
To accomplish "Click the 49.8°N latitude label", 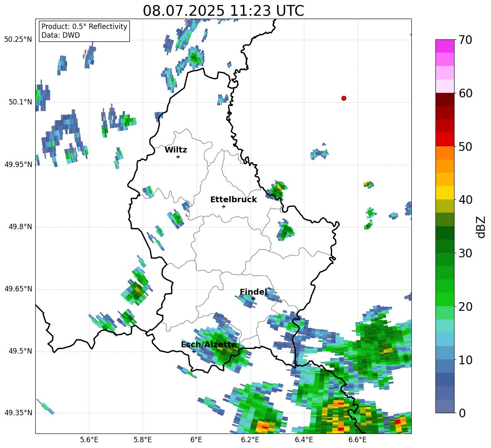I will (20, 227).
